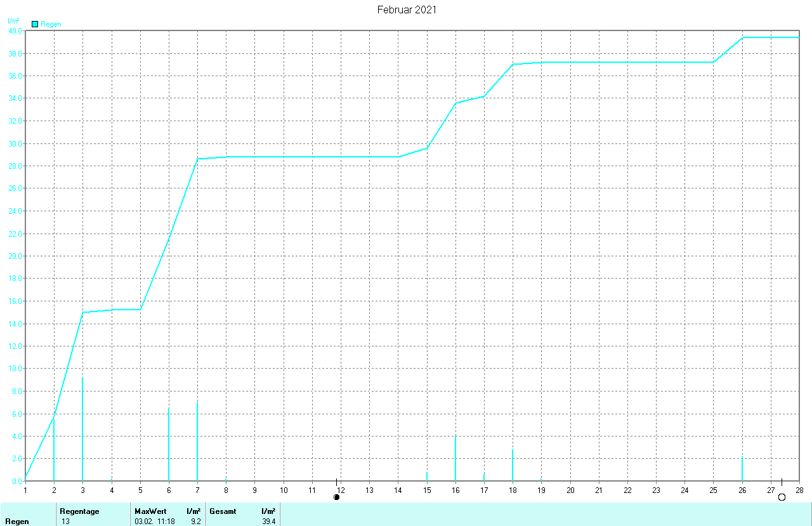Click the y-axis label 36.0
Image resolution: width=812 pixels, height=526 pixels.
pyautogui.click(x=15, y=76)
